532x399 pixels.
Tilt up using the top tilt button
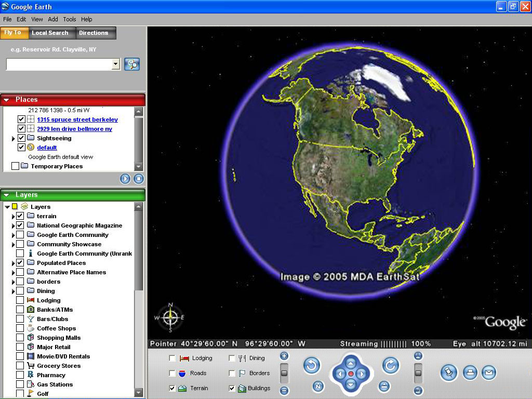pyautogui.click(x=418, y=356)
